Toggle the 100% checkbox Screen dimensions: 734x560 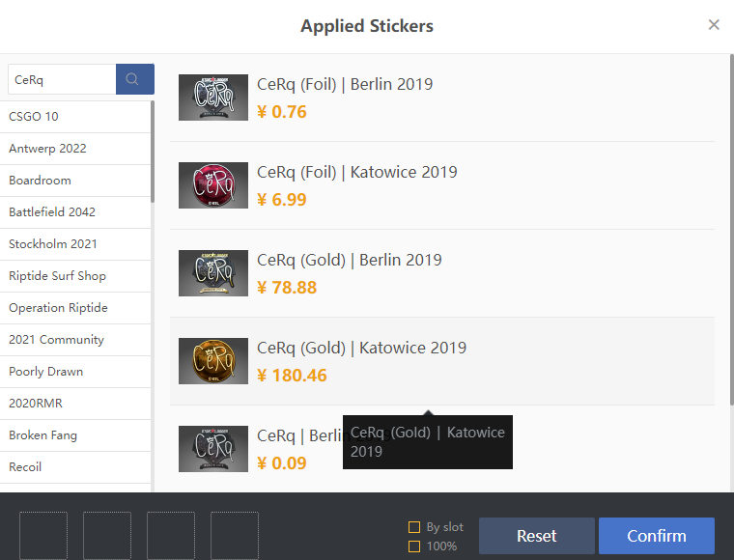click(414, 546)
